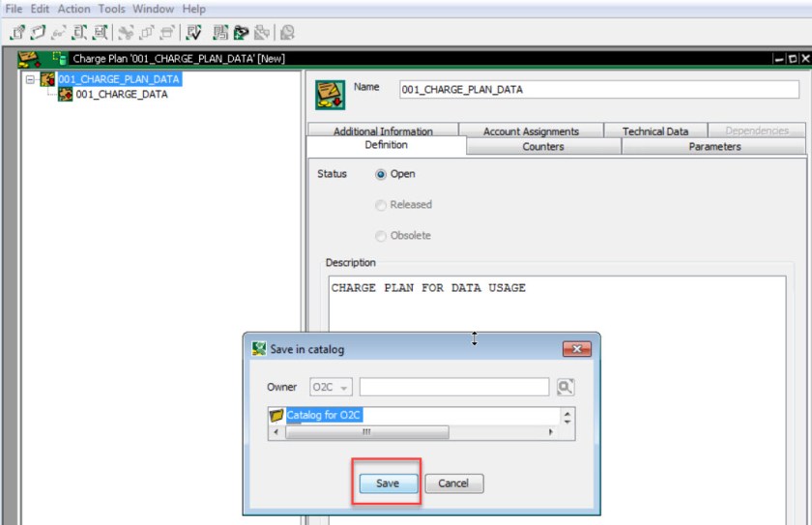Open the Edit menu
This screenshot has height=525, width=812.
pos(40,9)
